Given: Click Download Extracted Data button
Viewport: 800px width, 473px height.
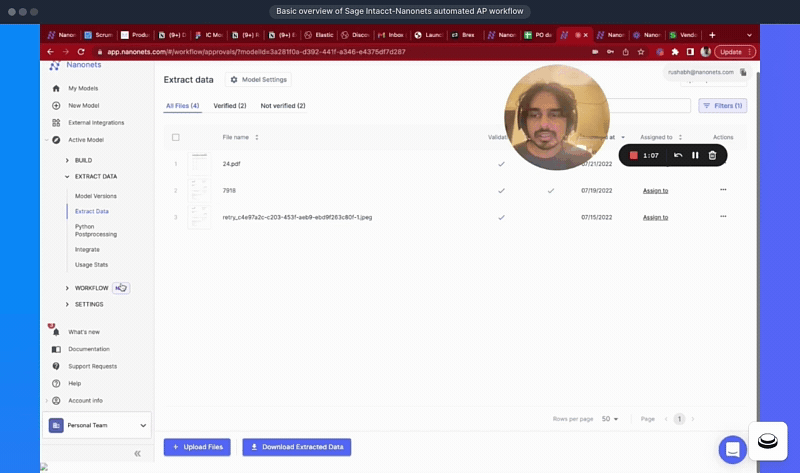Looking at the screenshot, I should pos(296,447).
